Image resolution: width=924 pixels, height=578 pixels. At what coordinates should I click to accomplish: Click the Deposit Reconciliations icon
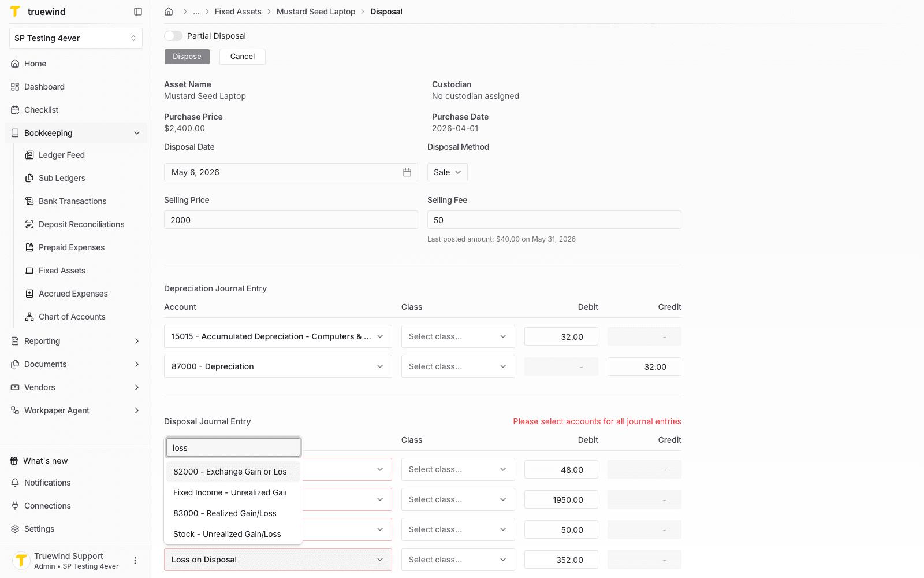tap(29, 224)
